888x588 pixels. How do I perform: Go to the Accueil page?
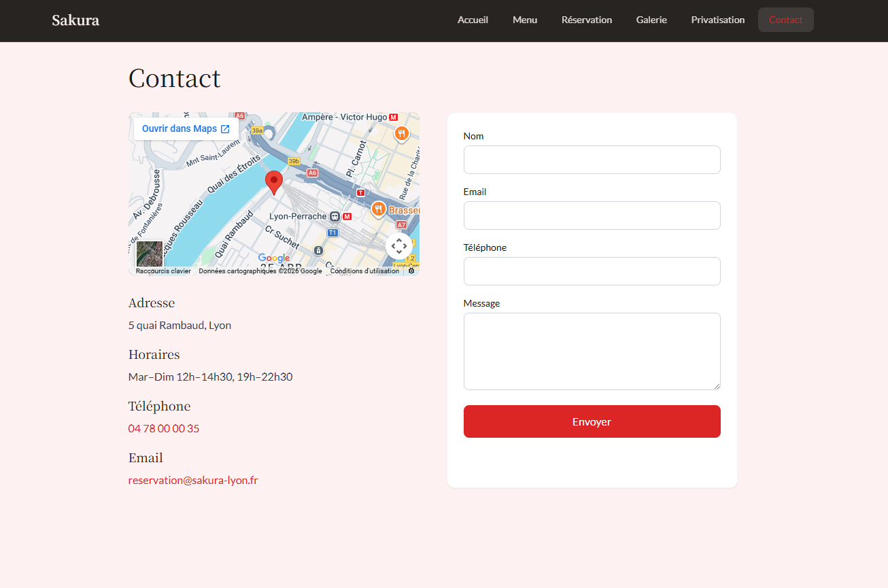click(473, 20)
